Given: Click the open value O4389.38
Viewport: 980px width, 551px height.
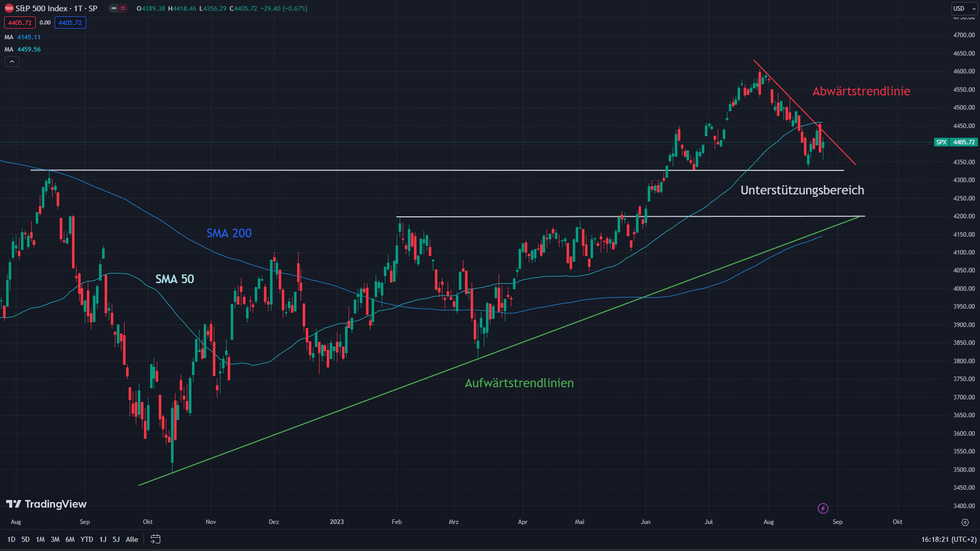Looking at the screenshot, I should [x=151, y=9].
